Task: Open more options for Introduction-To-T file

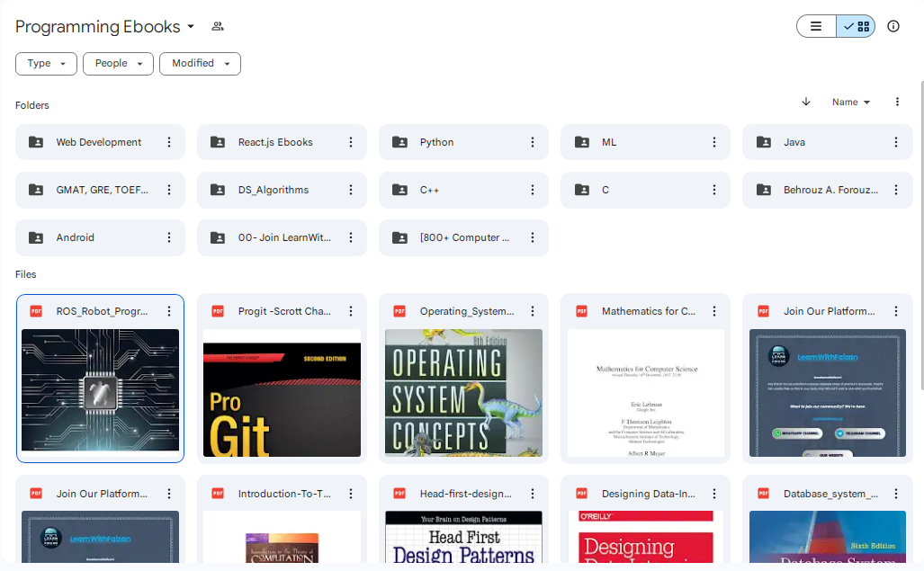Action: point(351,494)
